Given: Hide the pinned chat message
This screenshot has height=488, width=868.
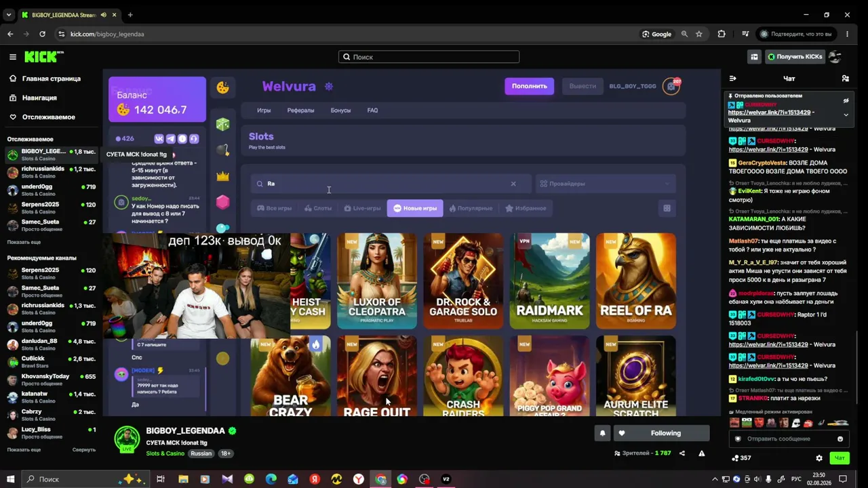Looking at the screenshot, I should coord(846,101).
